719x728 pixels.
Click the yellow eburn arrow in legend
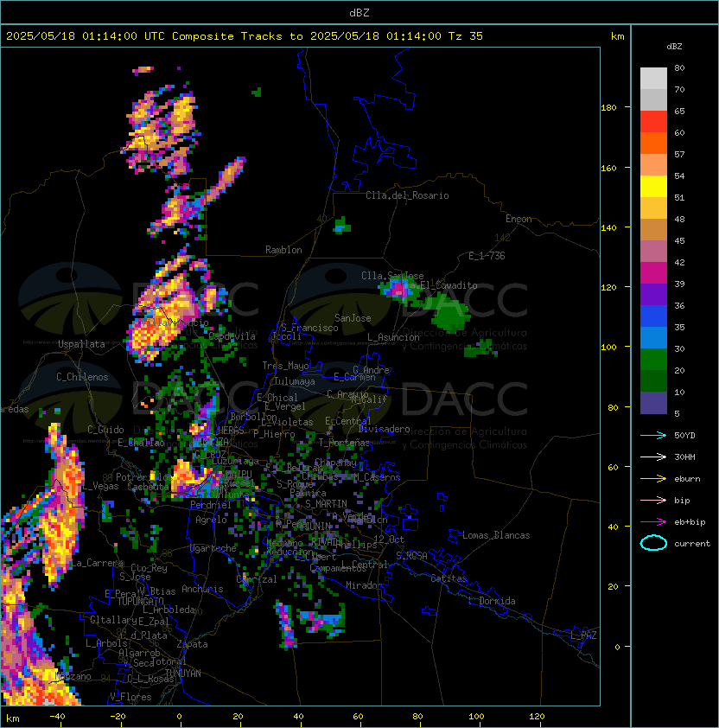[653, 479]
